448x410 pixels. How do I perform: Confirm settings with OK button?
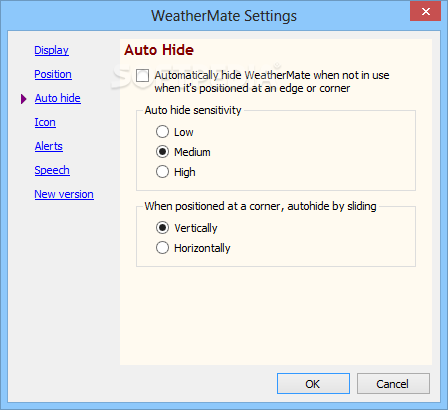[313, 384]
